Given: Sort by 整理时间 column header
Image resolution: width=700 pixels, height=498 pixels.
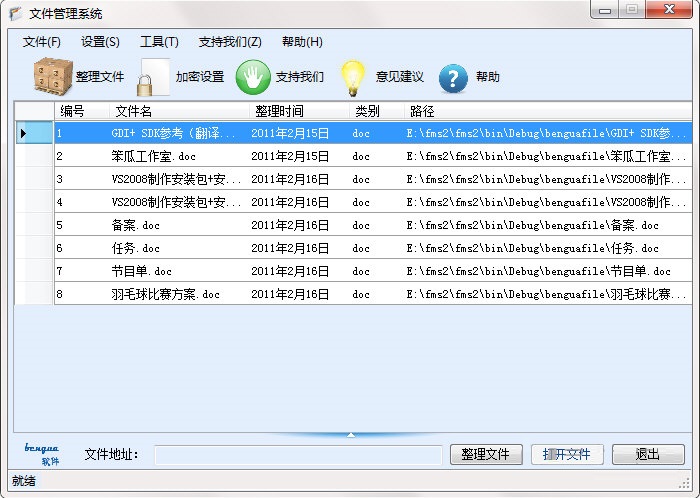Looking at the screenshot, I should coord(299,111).
